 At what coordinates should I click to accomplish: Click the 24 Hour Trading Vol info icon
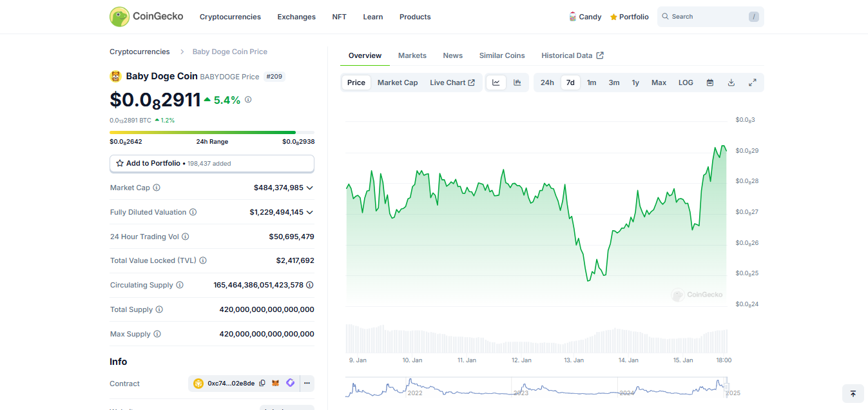(x=186, y=237)
